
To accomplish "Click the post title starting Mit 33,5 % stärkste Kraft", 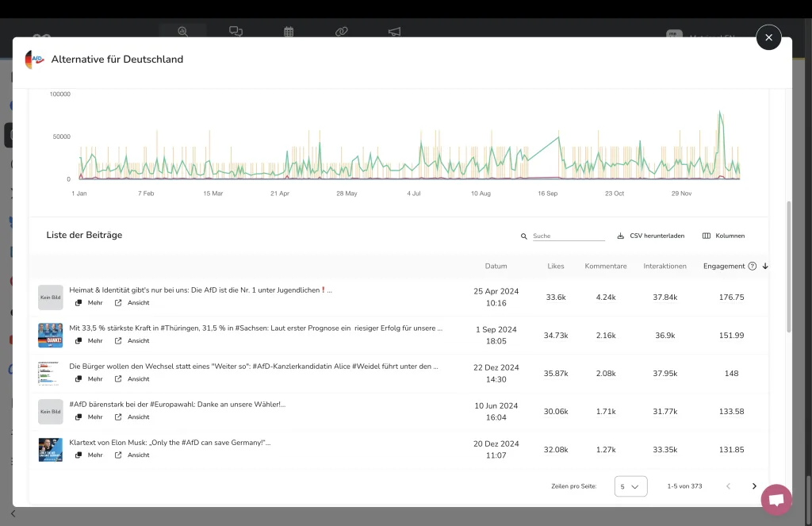I will point(256,328).
